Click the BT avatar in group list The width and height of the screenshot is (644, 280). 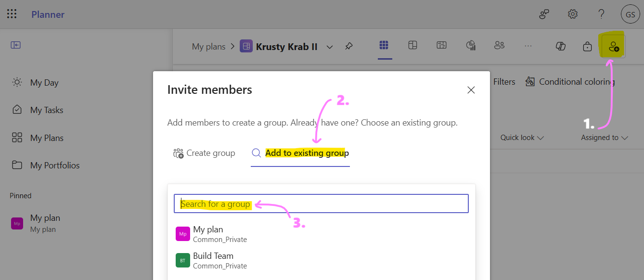point(183,260)
